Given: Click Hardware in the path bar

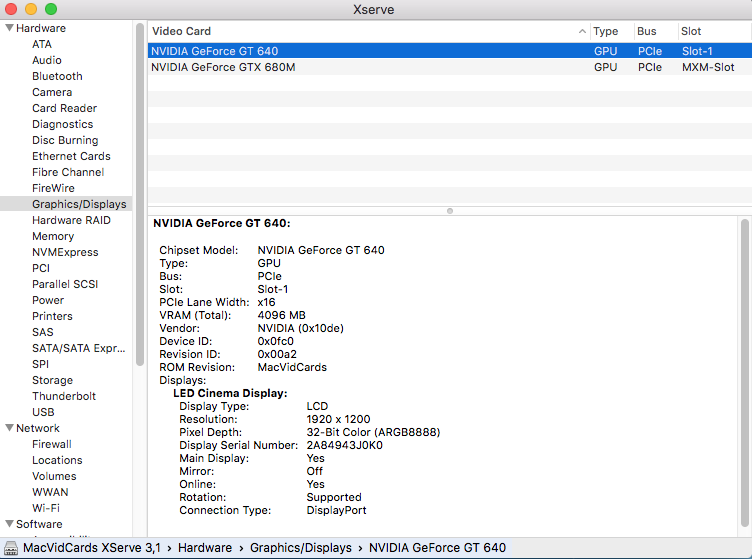Looking at the screenshot, I should [x=205, y=547].
